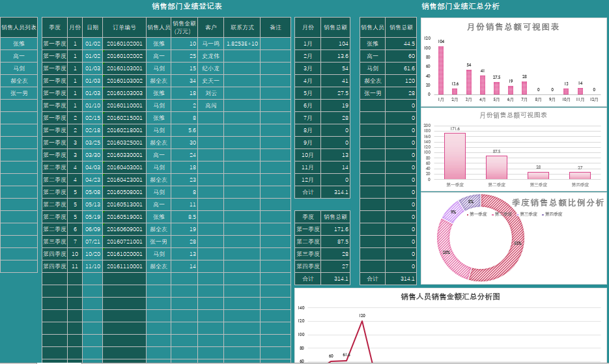This screenshot has width=609, height=364.
Task: Click customer cell 马一鸣
Action: coord(210,44)
